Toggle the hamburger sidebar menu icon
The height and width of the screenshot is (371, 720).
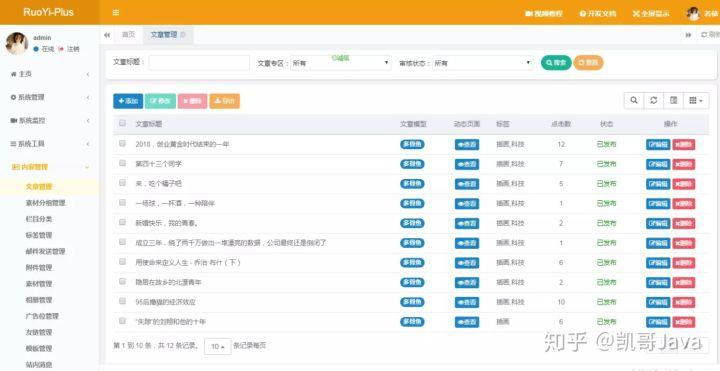[x=116, y=13]
